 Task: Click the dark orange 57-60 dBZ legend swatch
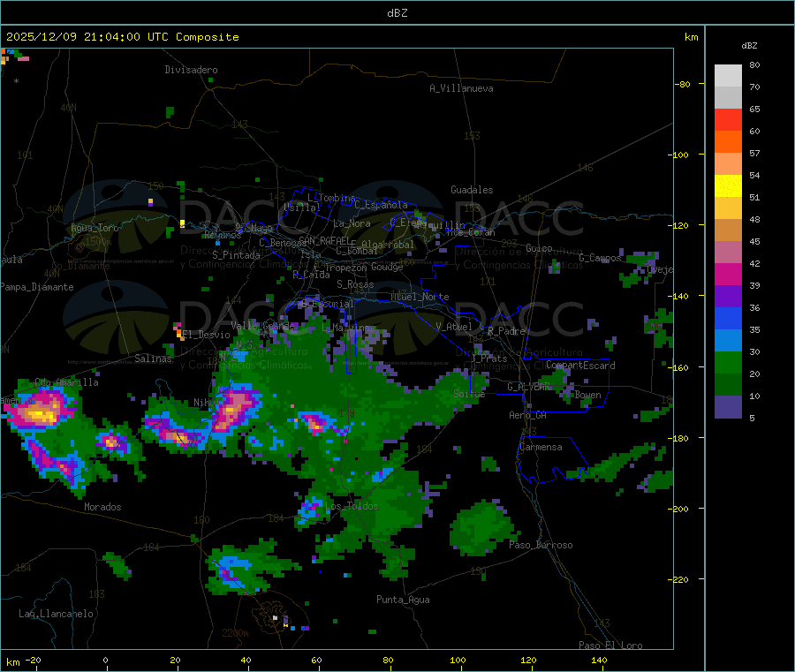coord(728,141)
